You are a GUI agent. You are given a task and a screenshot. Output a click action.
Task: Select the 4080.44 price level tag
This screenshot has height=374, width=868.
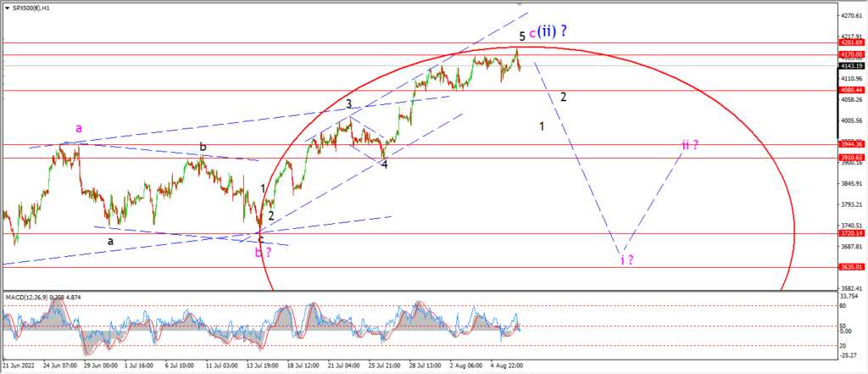coord(851,90)
